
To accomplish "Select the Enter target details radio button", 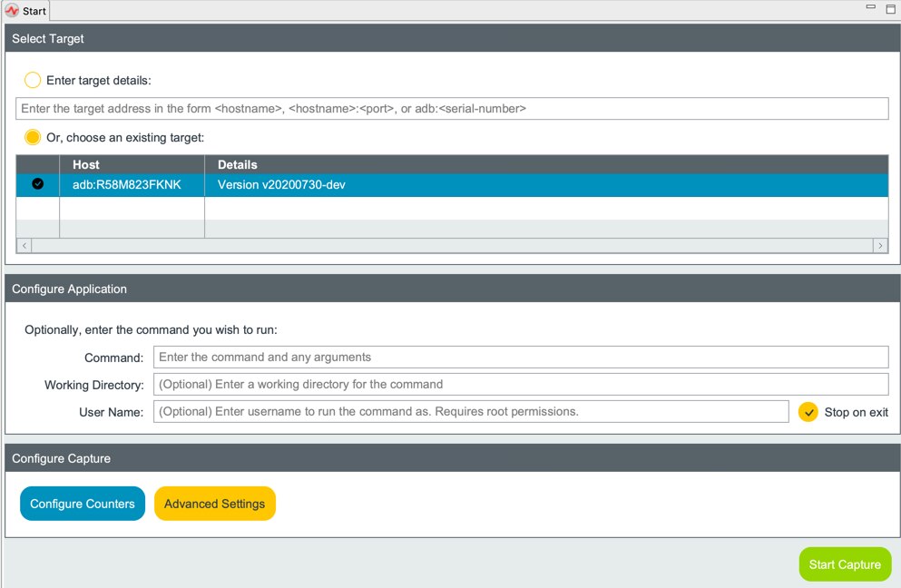I will pos(33,80).
